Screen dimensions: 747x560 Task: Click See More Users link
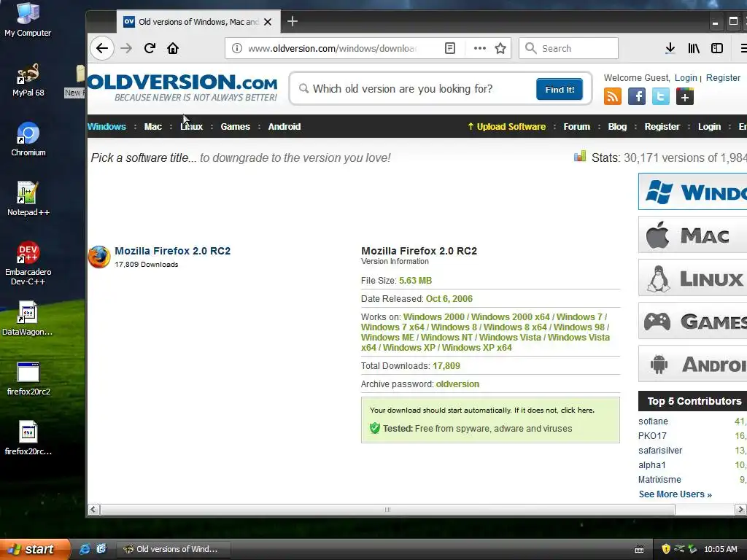point(675,494)
